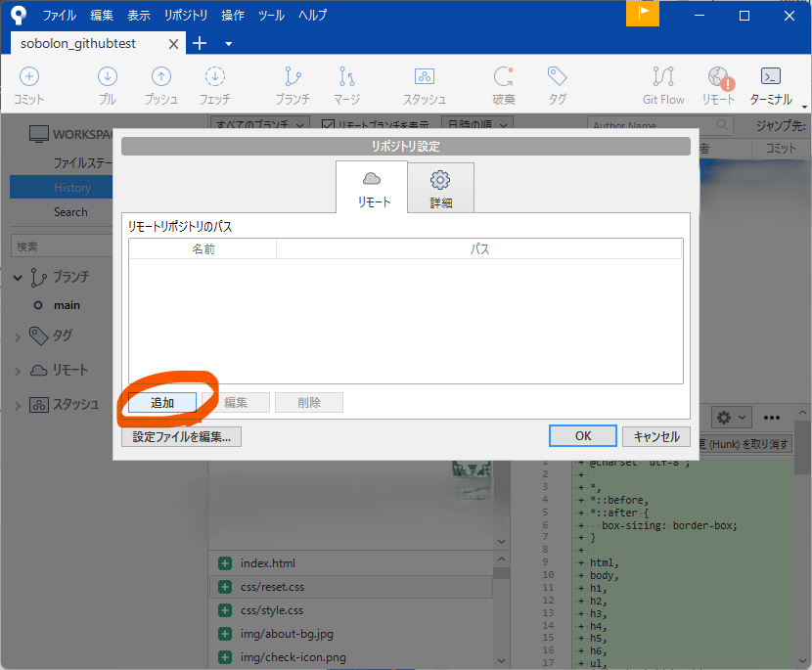Image resolution: width=812 pixels, height=670 pixels.
Task: Select Search in the workspace sidebar
Action: [70, 212]
